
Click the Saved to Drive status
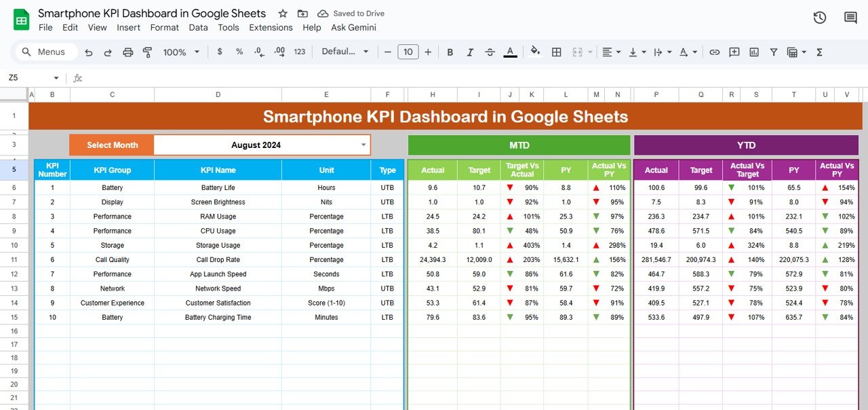(351, 14)
